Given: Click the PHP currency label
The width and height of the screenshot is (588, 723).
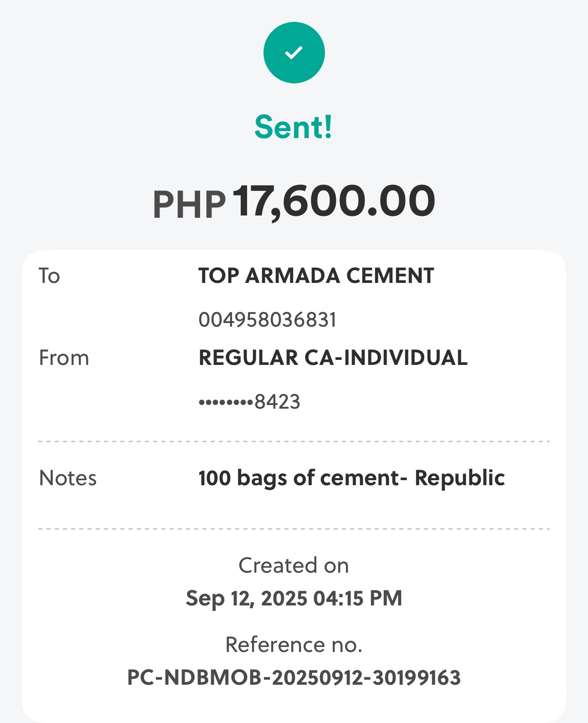Looking at the screenshot, I should tap(190, 204).
